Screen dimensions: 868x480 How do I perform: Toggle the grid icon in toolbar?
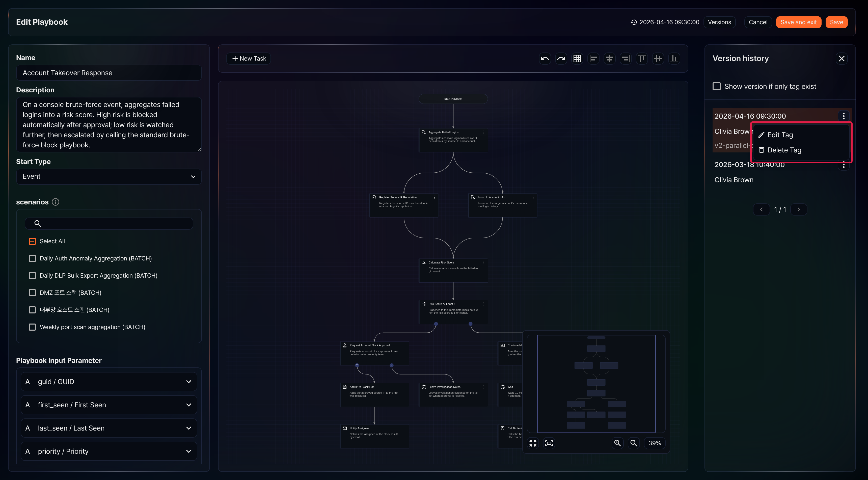tap(577, 59)
